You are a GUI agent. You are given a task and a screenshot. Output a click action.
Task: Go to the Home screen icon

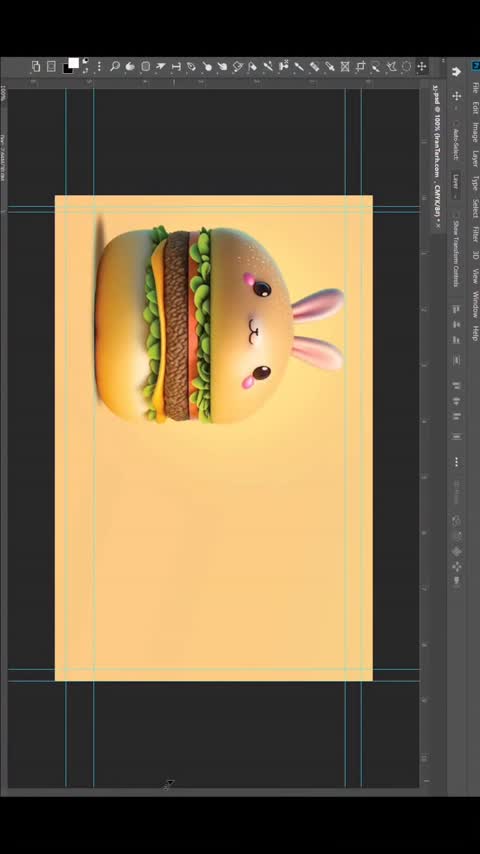[x=456, y=71]
